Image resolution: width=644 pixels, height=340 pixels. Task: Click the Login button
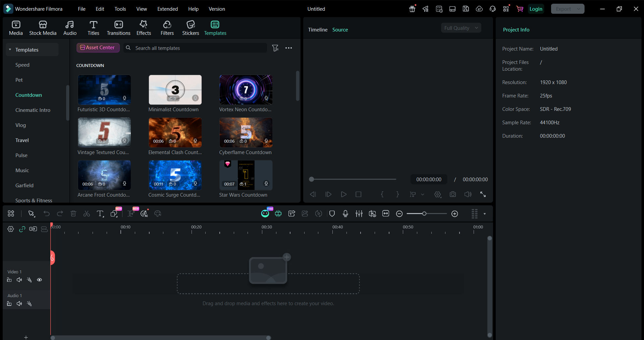pos(536,9)
